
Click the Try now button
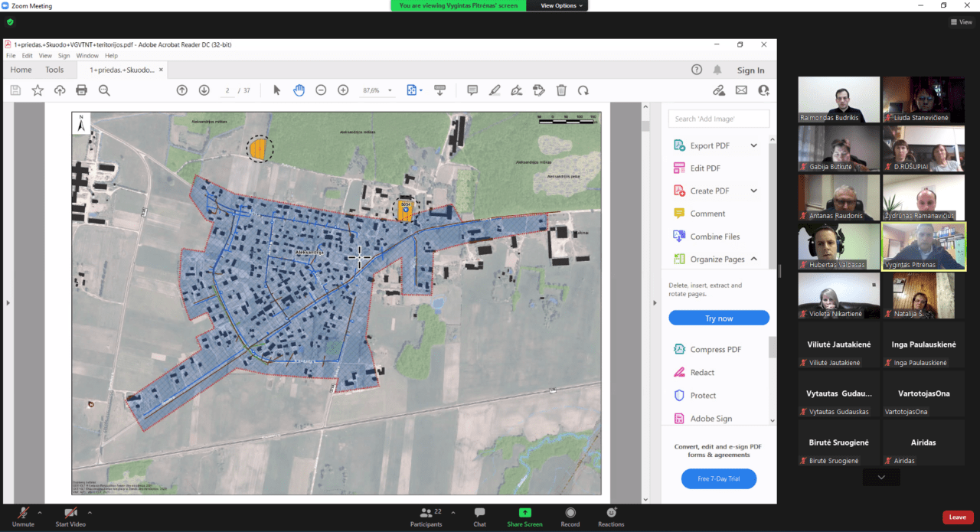point(718,318)
